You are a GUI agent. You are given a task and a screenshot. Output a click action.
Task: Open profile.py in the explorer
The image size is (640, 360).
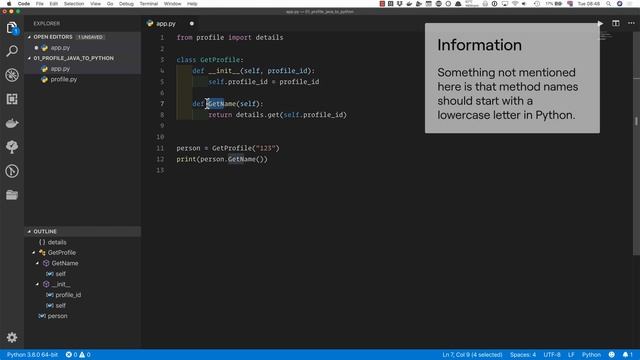[83, 79]
